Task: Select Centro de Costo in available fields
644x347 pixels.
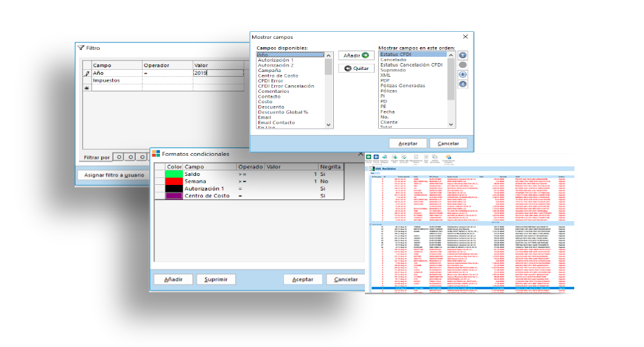Action: 277,75
